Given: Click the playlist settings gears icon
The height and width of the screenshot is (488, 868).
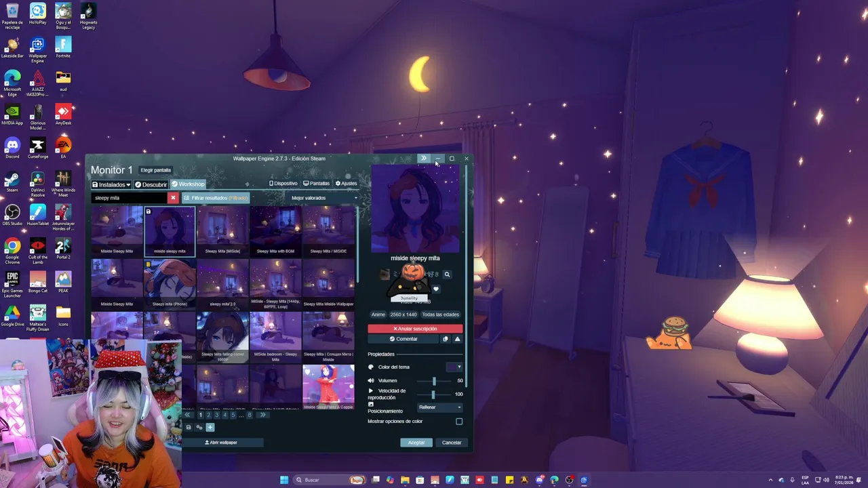Looking at the screenshot, I should [x=199, y=428].
